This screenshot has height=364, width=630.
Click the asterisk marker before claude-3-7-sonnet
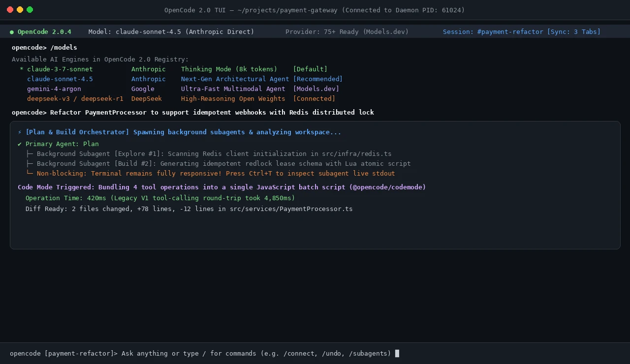(x=22, y=69)
